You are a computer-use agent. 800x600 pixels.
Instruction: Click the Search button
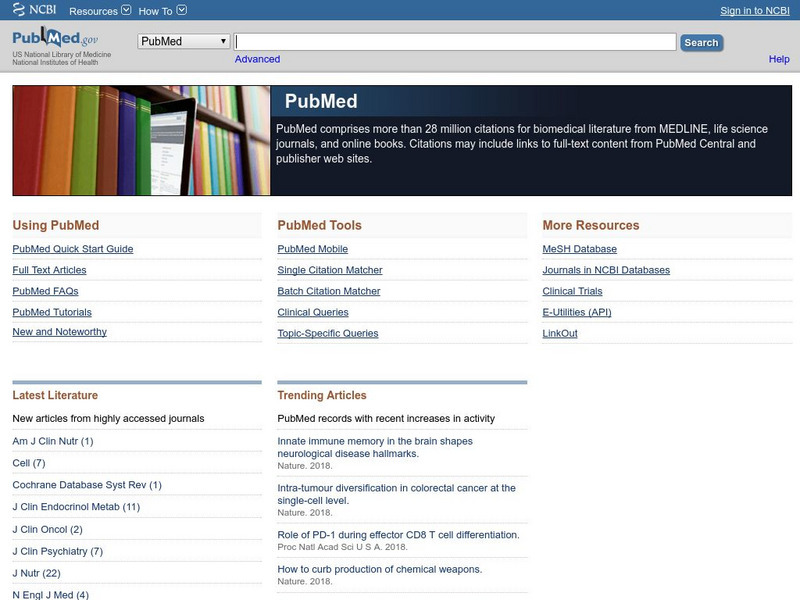pyautogui.click(x=701, y=43)
